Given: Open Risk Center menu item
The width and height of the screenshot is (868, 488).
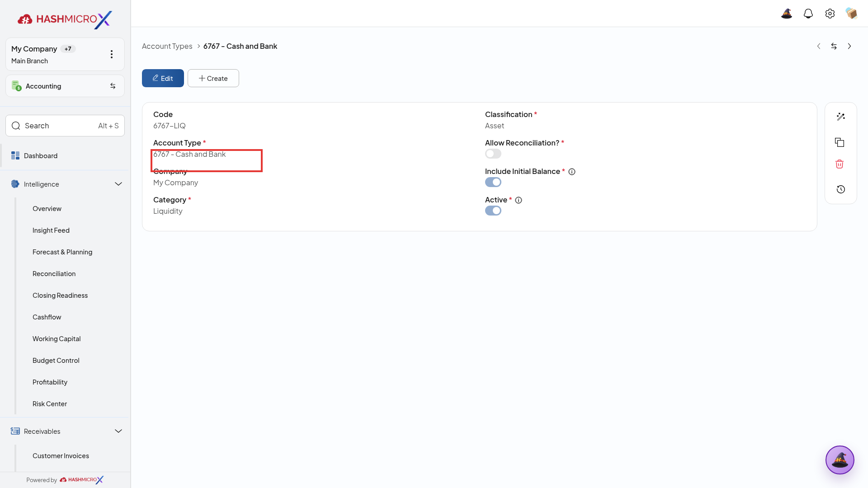Looking at the screenshot, I should (50, 404).
